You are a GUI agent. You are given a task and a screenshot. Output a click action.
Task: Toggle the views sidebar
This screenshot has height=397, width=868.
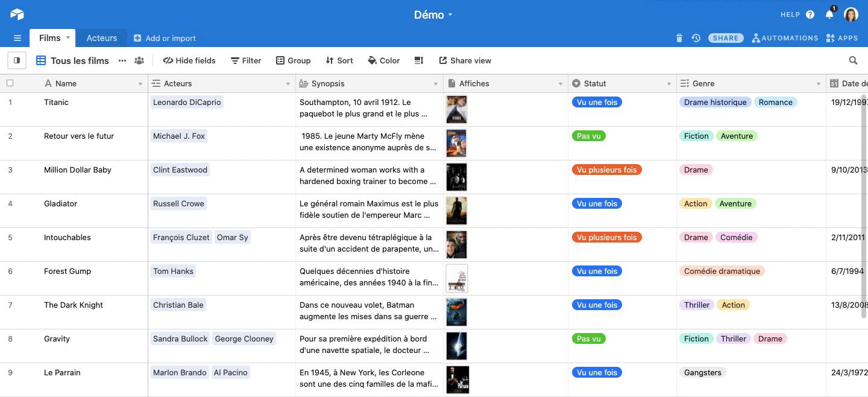coord(17,60)
